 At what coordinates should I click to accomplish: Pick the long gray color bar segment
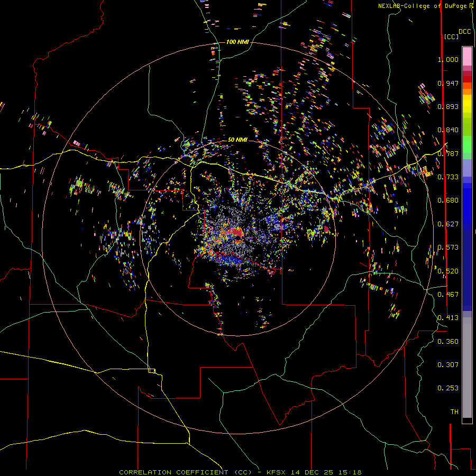(467, 368)
